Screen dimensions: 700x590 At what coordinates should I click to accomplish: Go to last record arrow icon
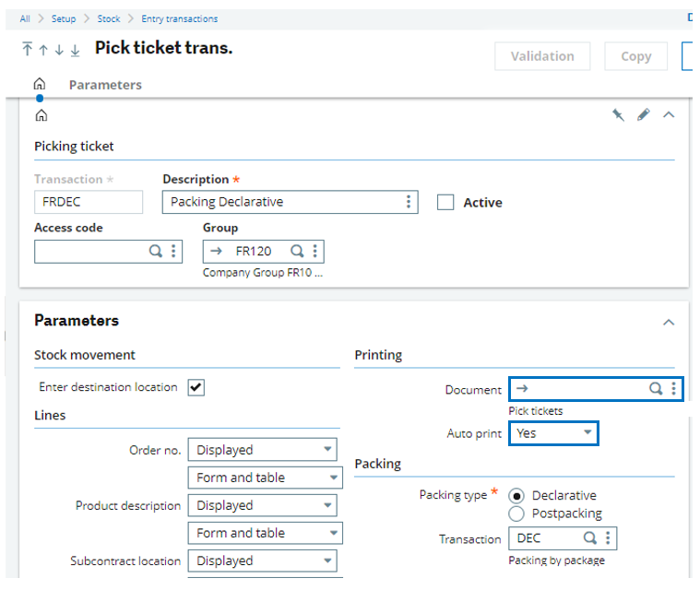pyautogui.click(x=75, y=50)
